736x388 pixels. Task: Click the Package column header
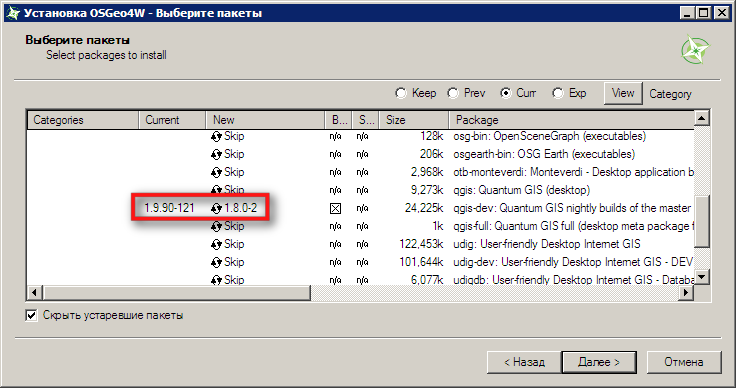point(571,120)
